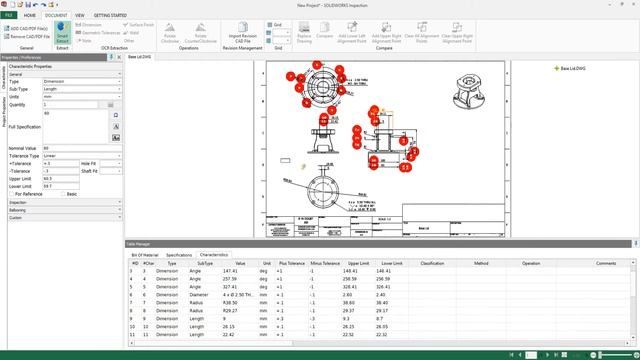Click Remove CAD/PDF File
The width and height of the screenshot is (640, 360).
[x=27, y=36]
